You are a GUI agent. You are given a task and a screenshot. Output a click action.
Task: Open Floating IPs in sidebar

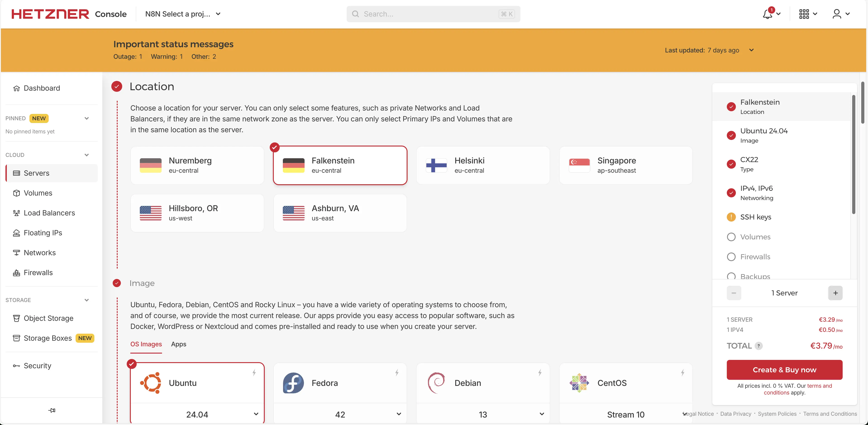coord(43,233)
